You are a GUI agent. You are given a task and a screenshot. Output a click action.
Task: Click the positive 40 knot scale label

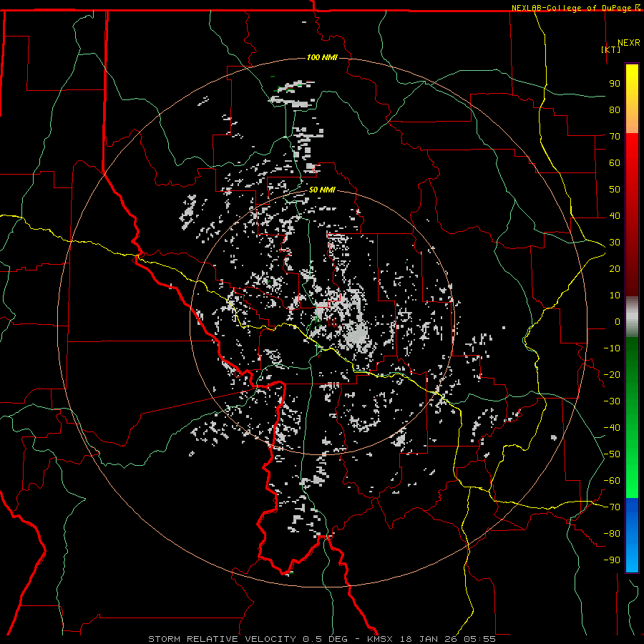(615, 215)
